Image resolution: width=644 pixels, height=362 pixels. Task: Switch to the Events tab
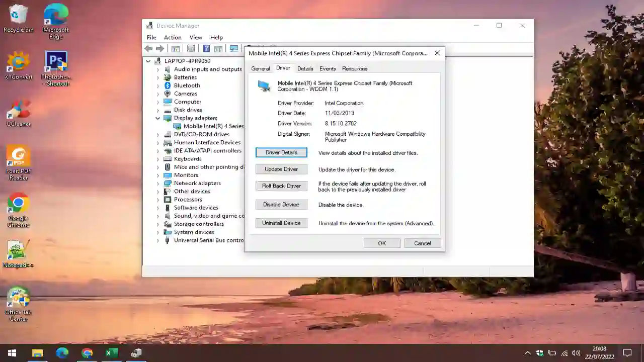(328, 69)
